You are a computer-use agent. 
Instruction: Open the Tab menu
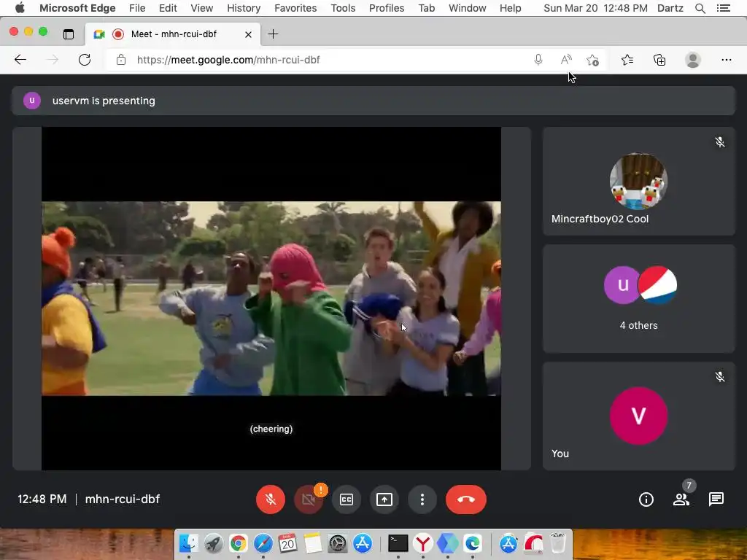point(426,8)
